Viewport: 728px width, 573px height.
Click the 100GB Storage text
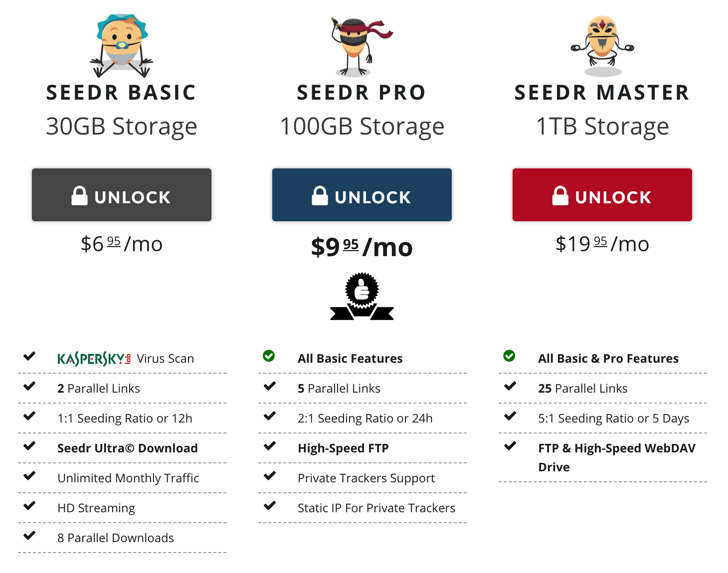point(362,127)
